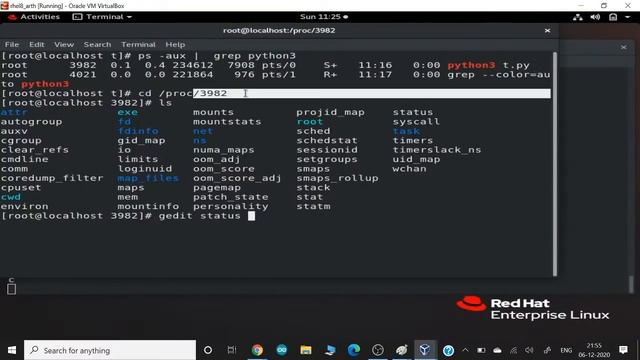Click the 'exe' link entry
The image size is (640, 360).
(127, 112)
